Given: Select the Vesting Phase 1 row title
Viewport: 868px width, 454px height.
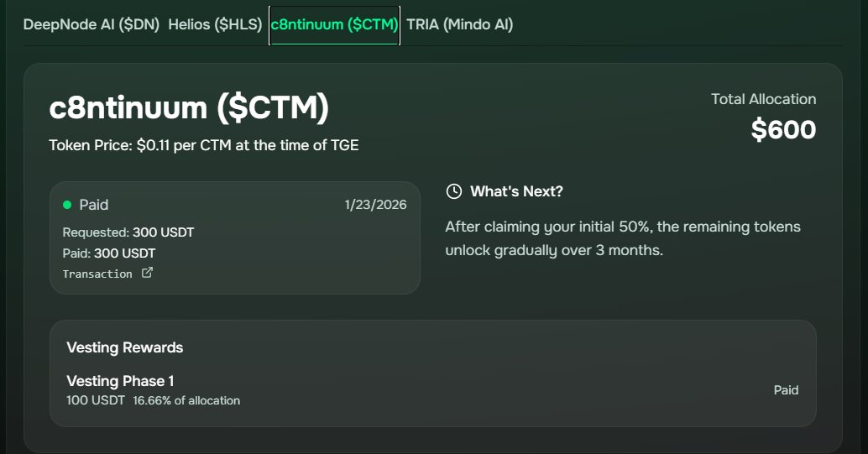Looking at the screenshot, I should [x=120, y=381].
